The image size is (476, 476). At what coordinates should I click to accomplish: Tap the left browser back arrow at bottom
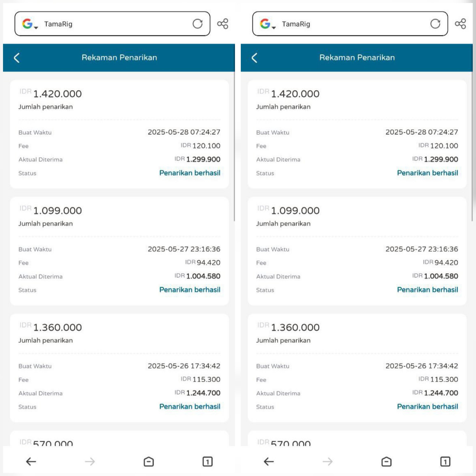31,461
